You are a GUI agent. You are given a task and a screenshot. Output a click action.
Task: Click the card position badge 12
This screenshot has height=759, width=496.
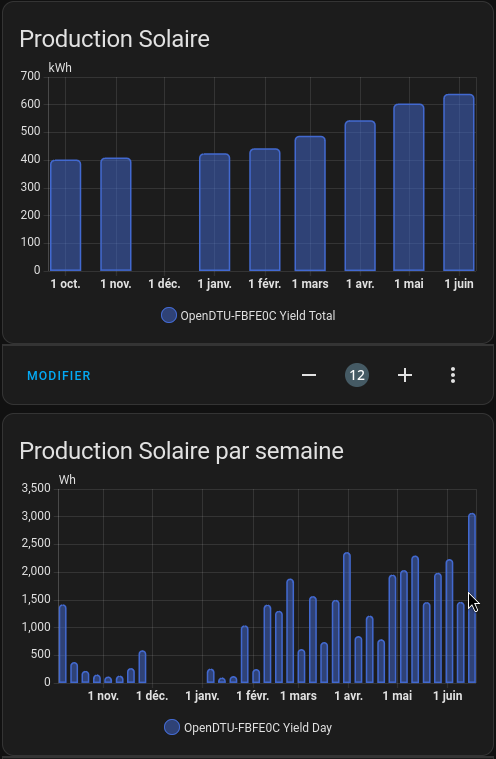[357, 375]
